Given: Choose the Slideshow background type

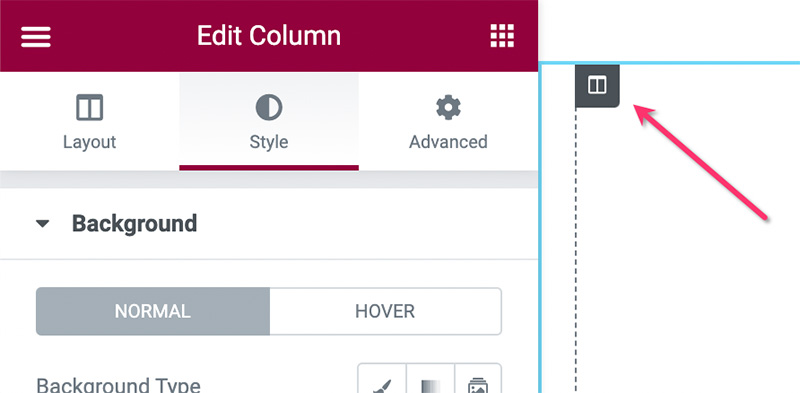Looking at the screenshot, I should [x=478, y=379].
